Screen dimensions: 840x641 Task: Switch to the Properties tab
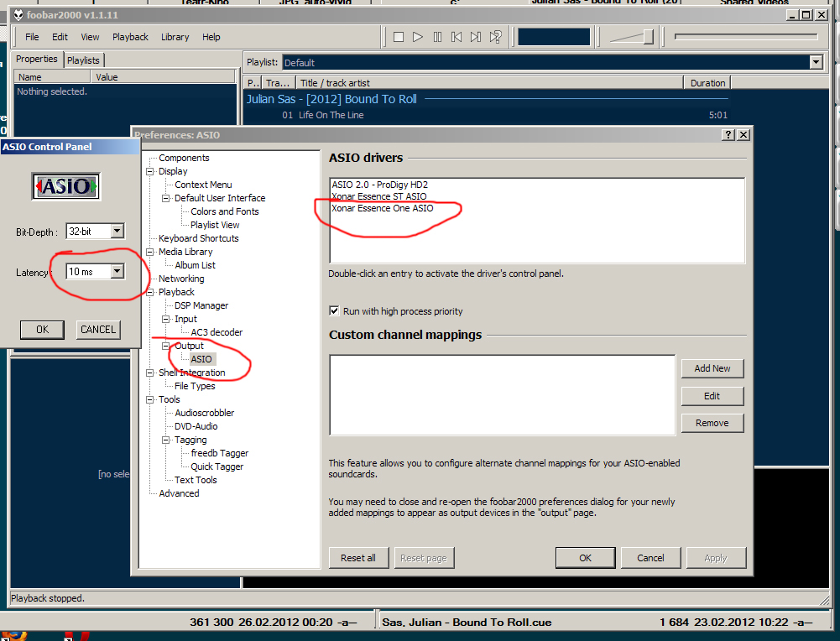pyautogui.click(x=36, y=59)
